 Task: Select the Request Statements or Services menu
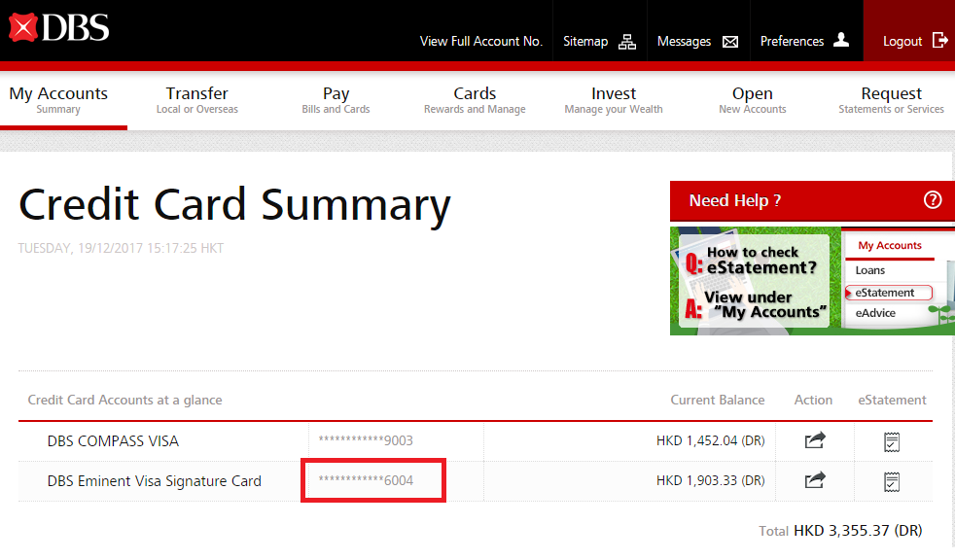(891, 100)
